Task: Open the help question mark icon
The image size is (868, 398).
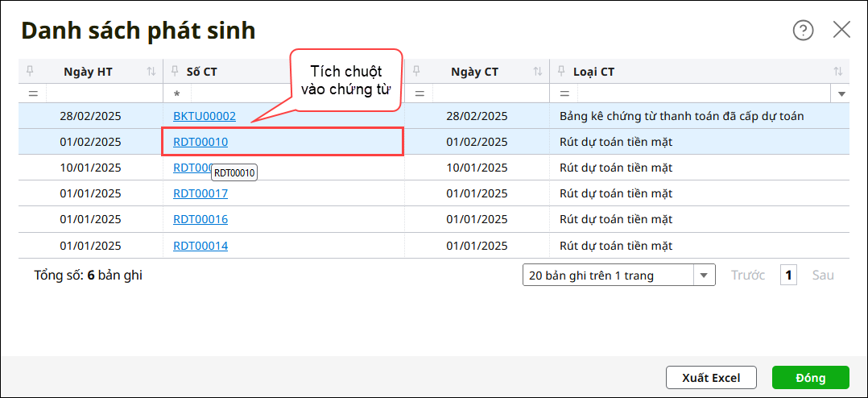Action: pyautogui.click(x=803, y=31)
